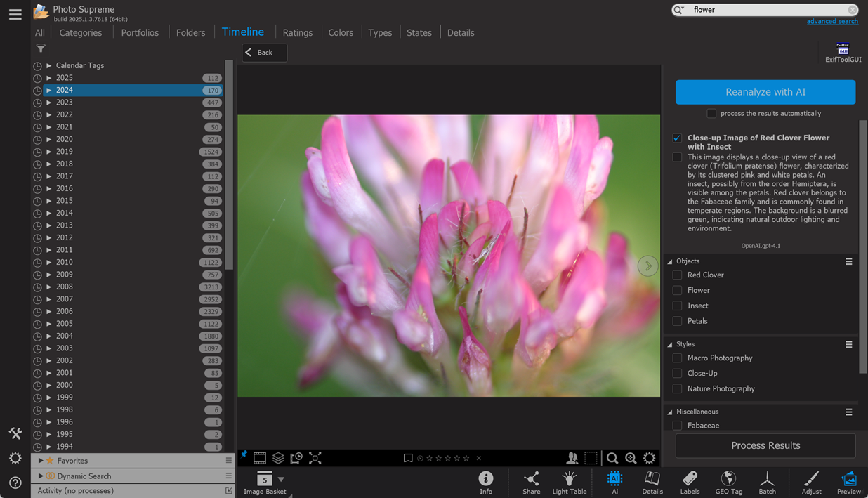
Task: Show the filmstrip view icon
Action: coord(260,458)
